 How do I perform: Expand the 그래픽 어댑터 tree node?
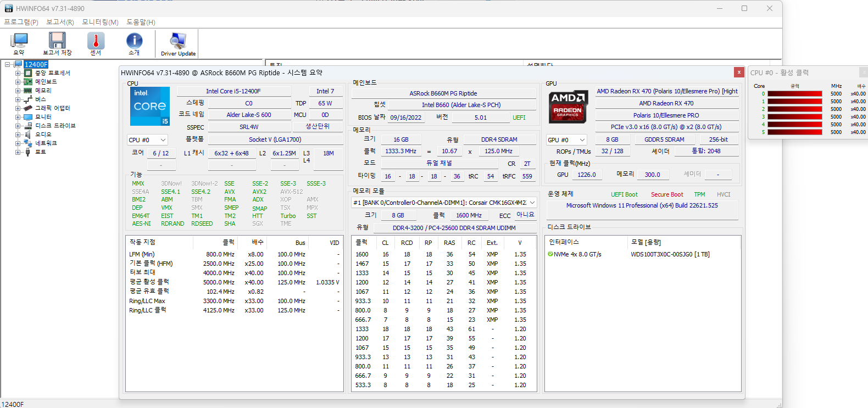[x=18, y=108]
